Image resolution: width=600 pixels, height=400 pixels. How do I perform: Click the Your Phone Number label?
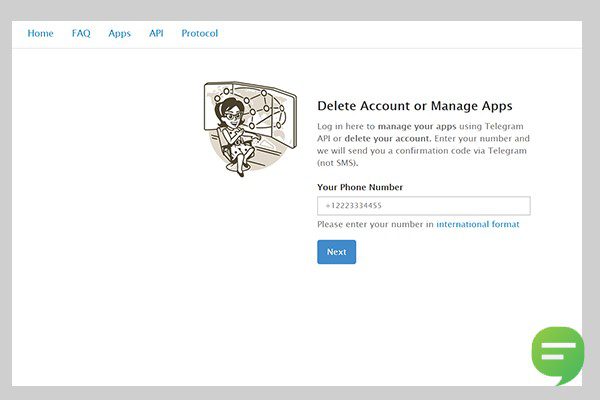pos(360,187)
